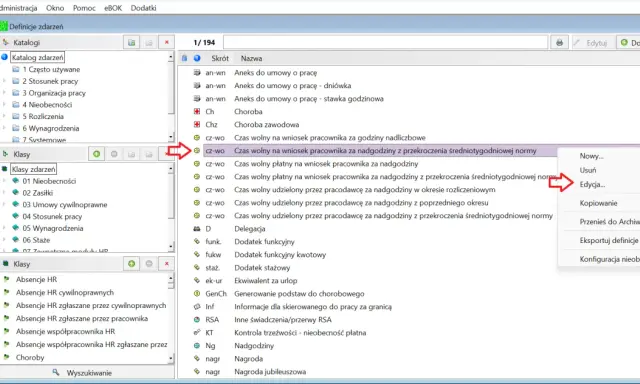Click the folder icon of 6 Wynagrodzenia

pos(16,128)
